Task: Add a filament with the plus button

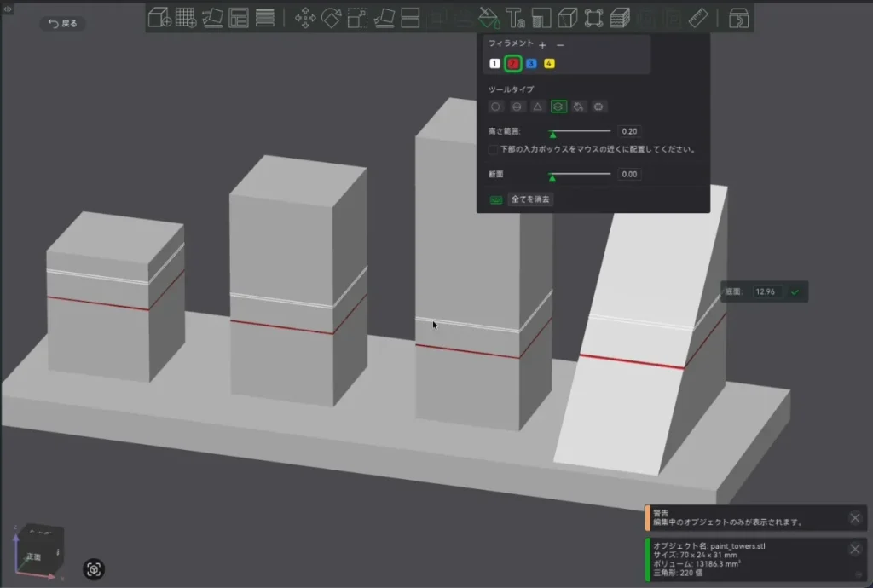Action: point(542,45)
